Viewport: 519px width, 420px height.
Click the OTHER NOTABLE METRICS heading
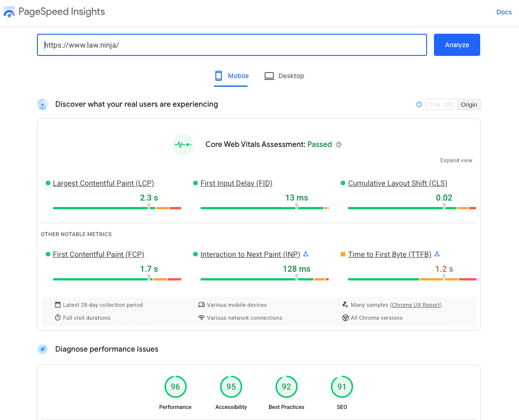pos(76,234)
